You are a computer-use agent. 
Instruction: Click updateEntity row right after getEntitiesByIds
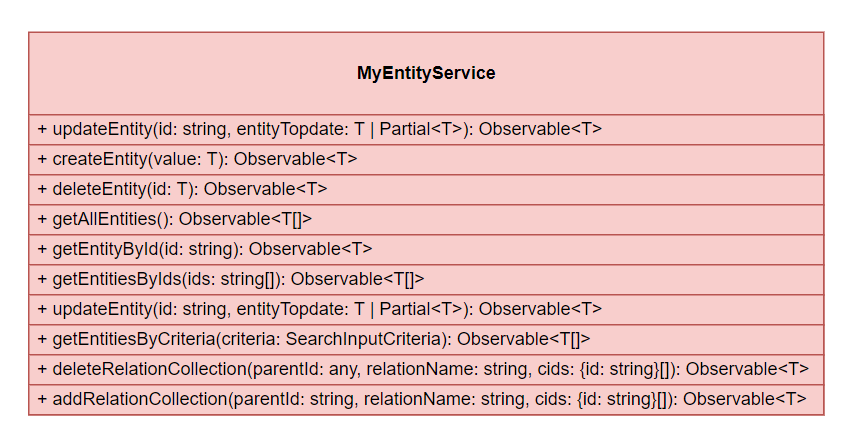pos(426,310)
